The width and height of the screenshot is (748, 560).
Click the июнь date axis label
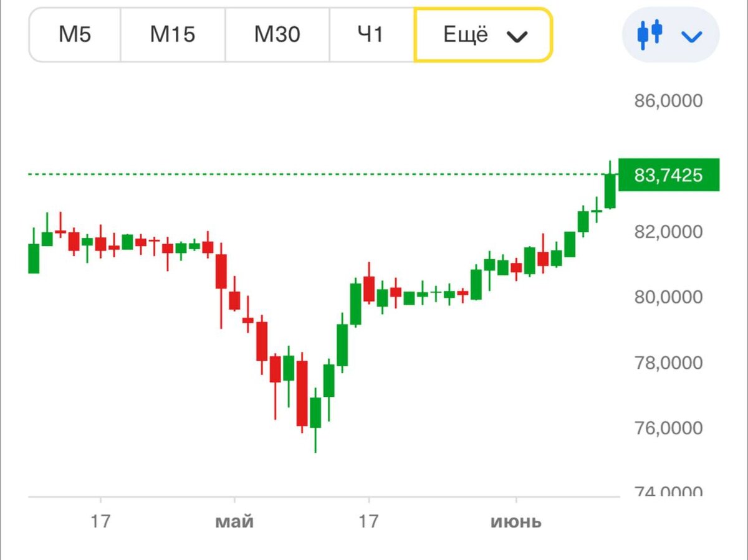[516, 521]
